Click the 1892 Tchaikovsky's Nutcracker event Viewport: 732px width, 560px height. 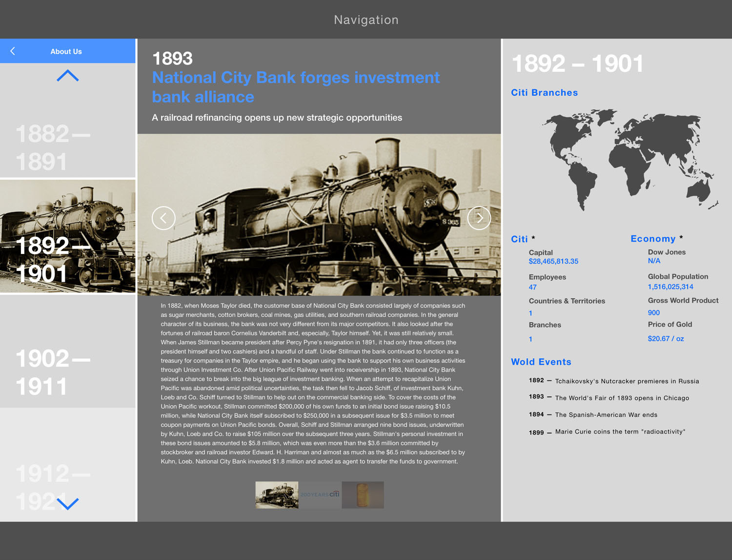point(614,381)
